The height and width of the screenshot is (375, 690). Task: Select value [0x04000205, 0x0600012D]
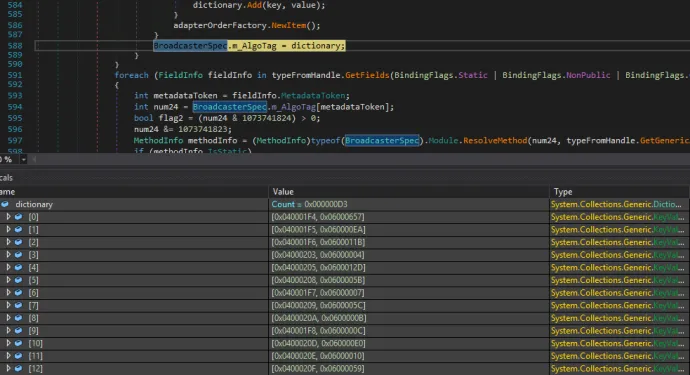coord(318,267)
